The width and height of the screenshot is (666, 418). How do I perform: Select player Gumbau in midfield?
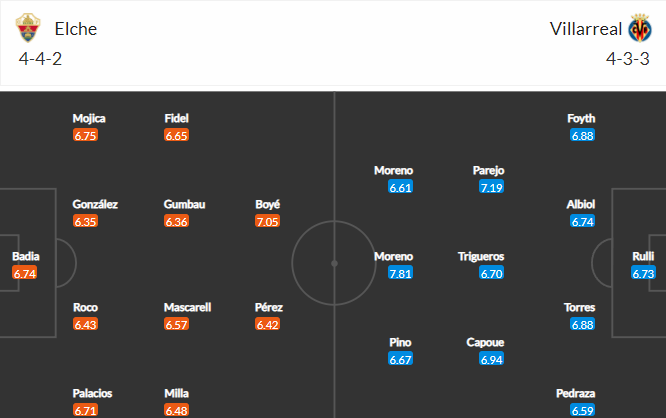185,204
